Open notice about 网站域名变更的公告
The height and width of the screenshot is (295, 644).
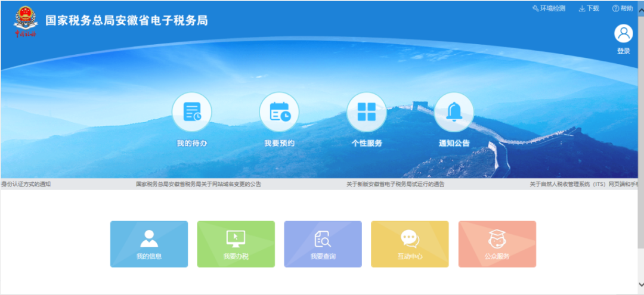tap(199, 184)
